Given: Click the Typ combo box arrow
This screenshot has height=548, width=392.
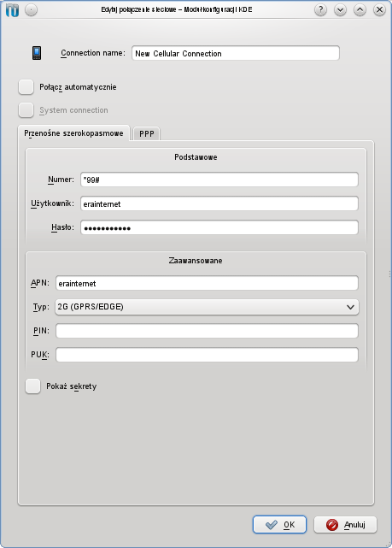Looking at the screenshot, I should 350,307.
